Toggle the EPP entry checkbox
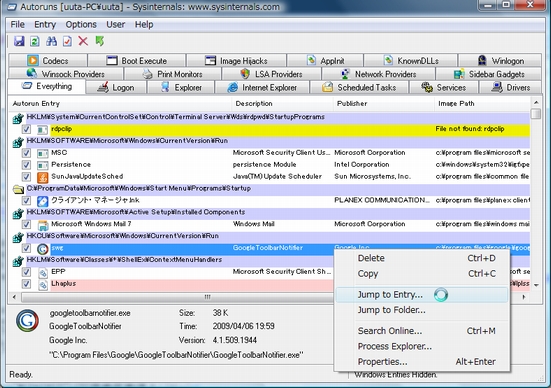 click(x=26, y=272)
